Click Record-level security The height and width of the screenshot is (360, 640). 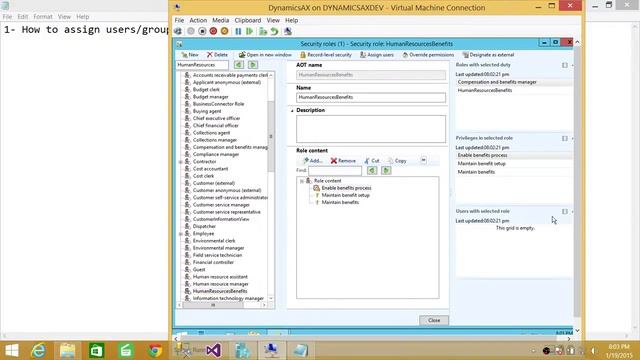(325, 55)
